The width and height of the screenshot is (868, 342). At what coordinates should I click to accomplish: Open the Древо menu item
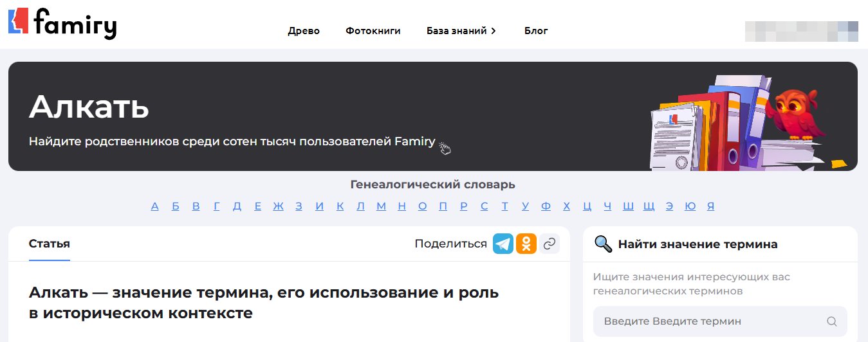pyautogui.click(x=304, y=30)
